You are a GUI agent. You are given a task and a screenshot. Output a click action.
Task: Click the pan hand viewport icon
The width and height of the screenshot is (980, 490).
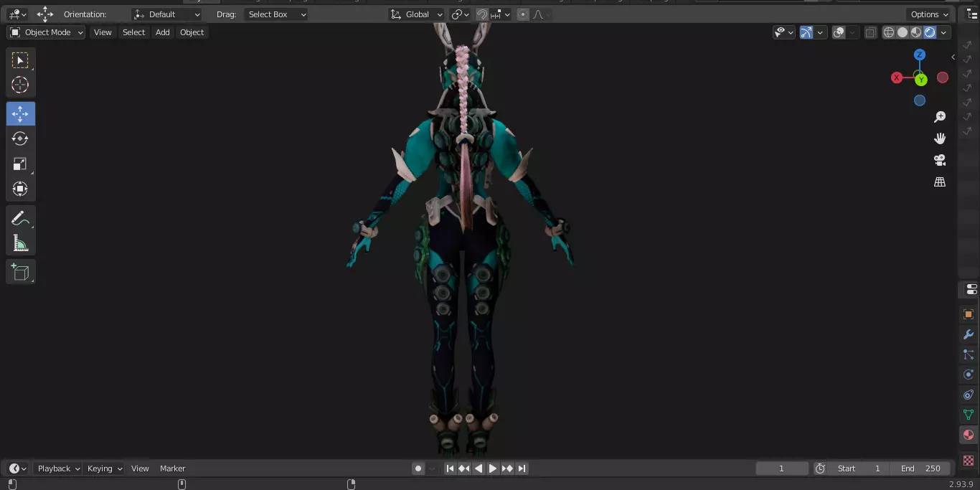(x=940, y=138)
